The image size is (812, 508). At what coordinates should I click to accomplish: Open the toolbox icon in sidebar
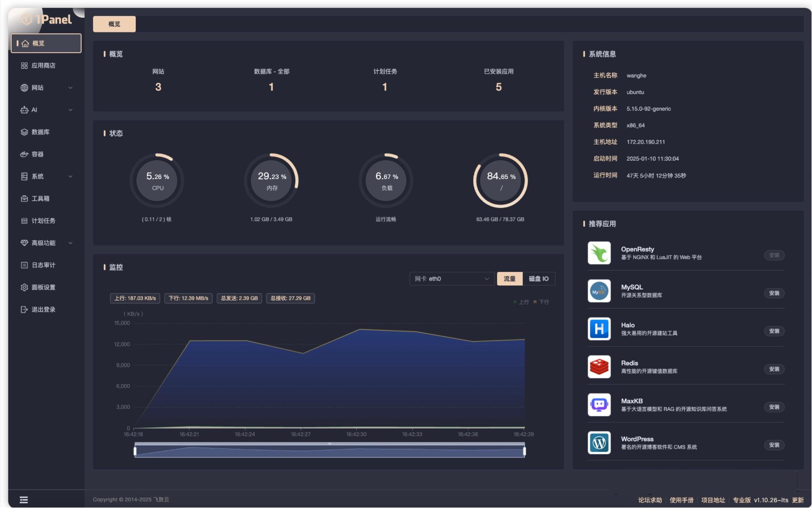tap(24, 199)
